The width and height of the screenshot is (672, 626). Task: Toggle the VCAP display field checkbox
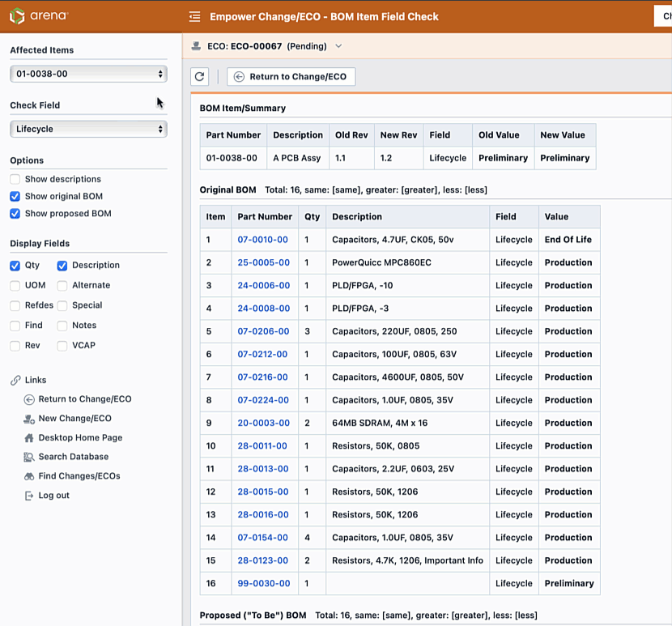click(x=62, y=346)
